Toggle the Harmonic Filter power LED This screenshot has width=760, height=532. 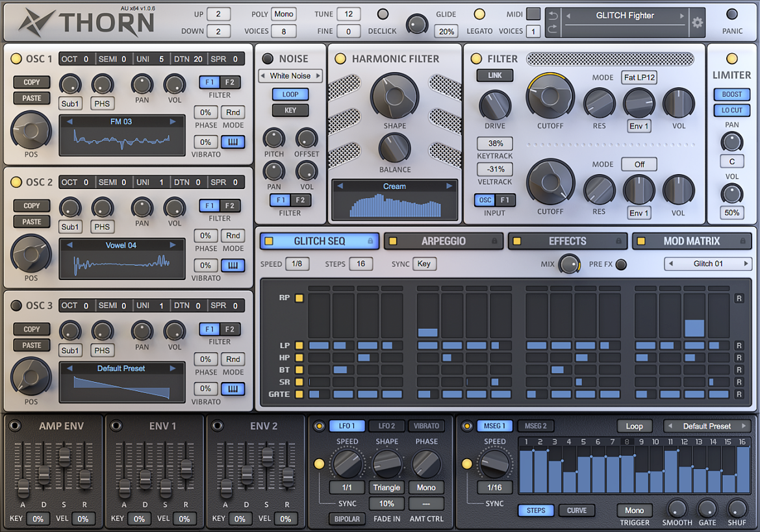coord(340,58)
